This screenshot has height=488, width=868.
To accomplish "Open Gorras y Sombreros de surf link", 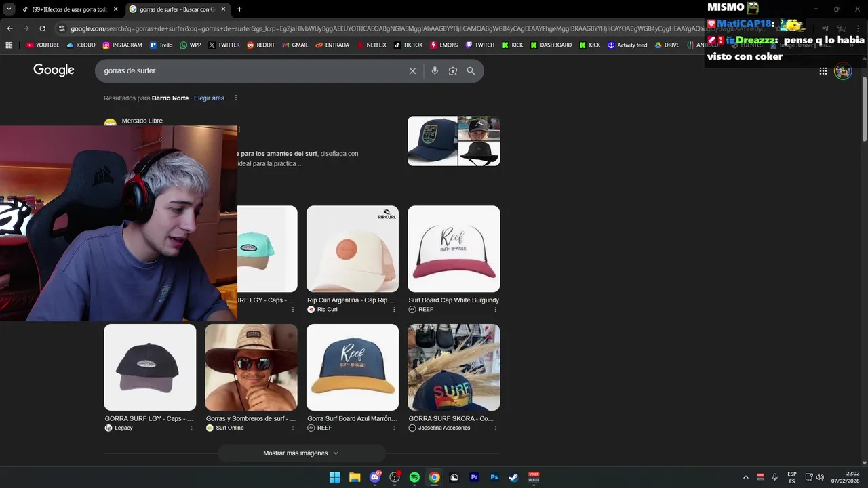I will 251,419.
